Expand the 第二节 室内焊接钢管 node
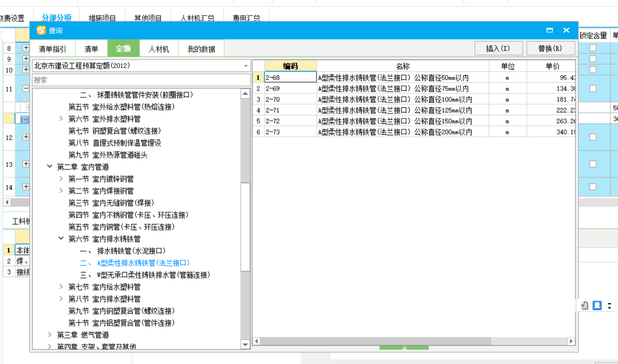The height and width of the screenshot is (364, 618). pyautogui.click(x=61, y=191)
